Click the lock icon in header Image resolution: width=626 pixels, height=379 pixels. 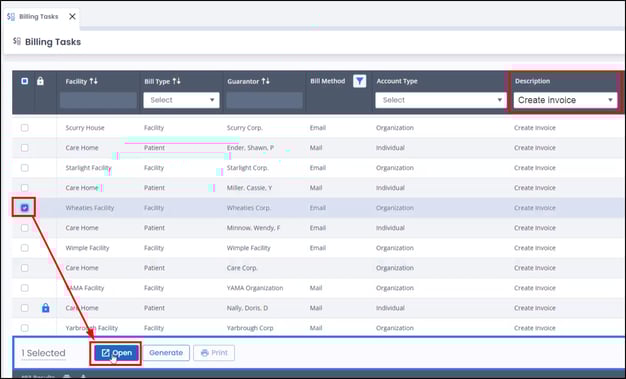[x=40, y=81]
